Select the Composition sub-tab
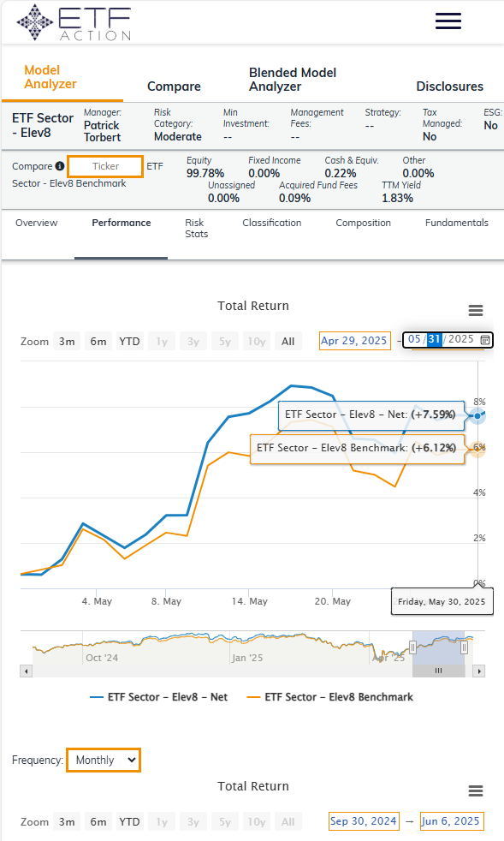504x841 pixels. 363,223
